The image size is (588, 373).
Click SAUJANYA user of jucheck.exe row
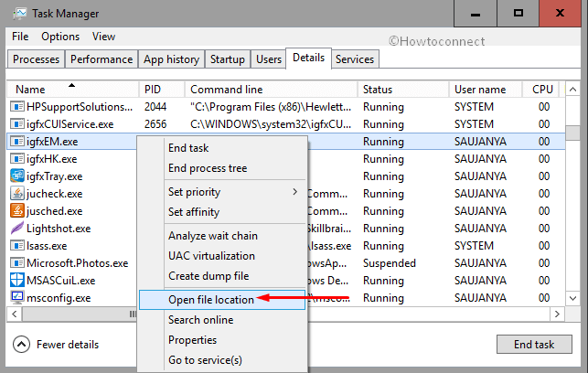480,194
